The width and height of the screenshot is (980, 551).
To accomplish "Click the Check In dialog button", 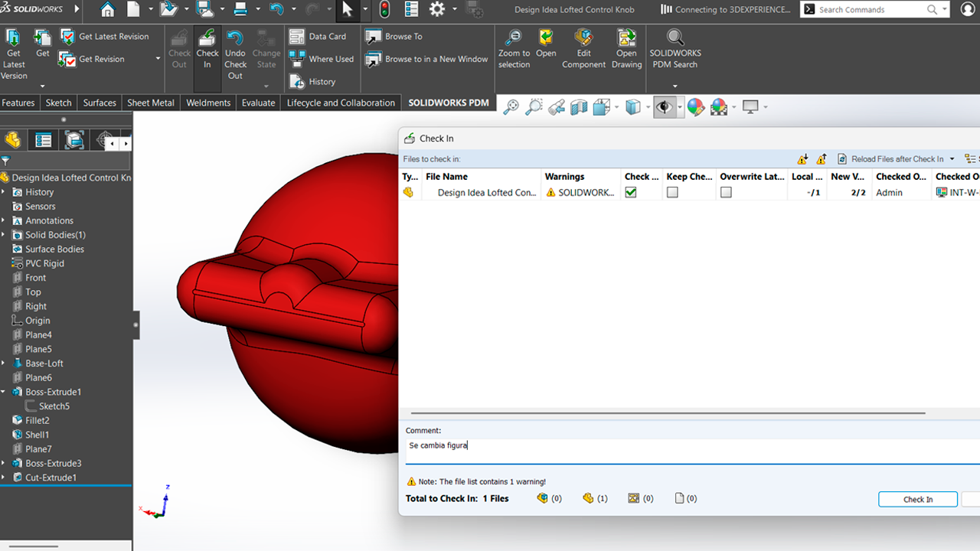I will click(x=918, y=499).
